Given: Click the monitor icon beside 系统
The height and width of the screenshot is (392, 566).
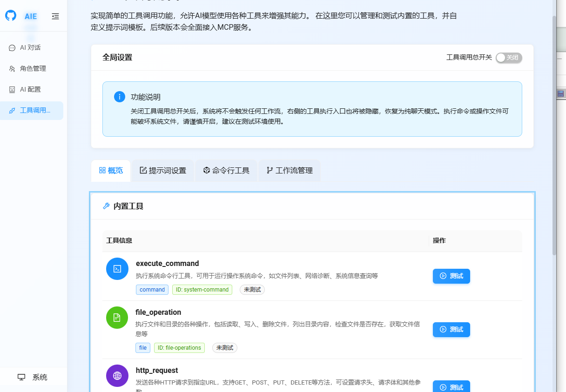Looking at the screenshot, I should click(21, 377).
